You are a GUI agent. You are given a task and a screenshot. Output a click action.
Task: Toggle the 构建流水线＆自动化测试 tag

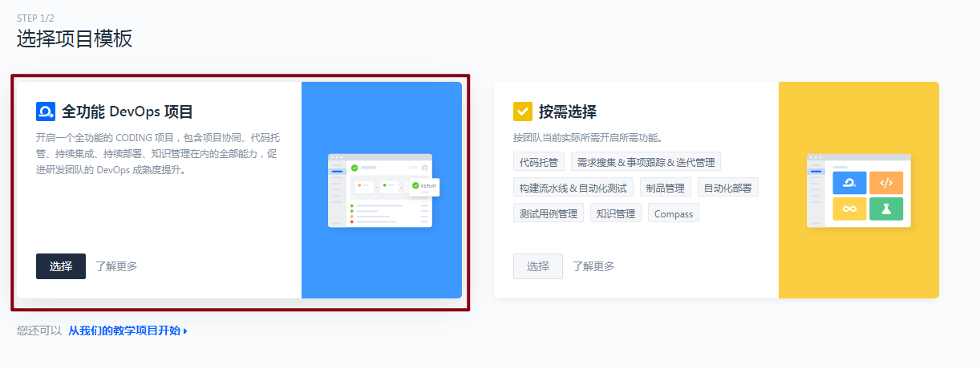573,188
